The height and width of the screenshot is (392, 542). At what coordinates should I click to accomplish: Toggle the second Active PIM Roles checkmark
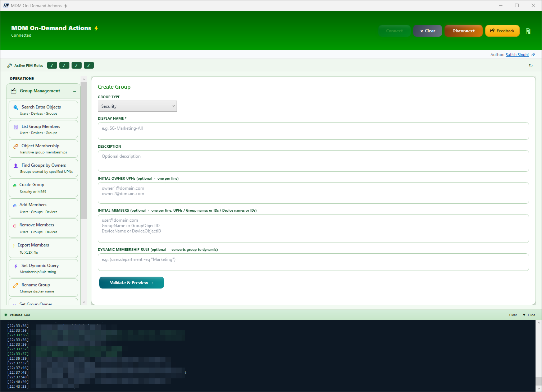(64, 65)
